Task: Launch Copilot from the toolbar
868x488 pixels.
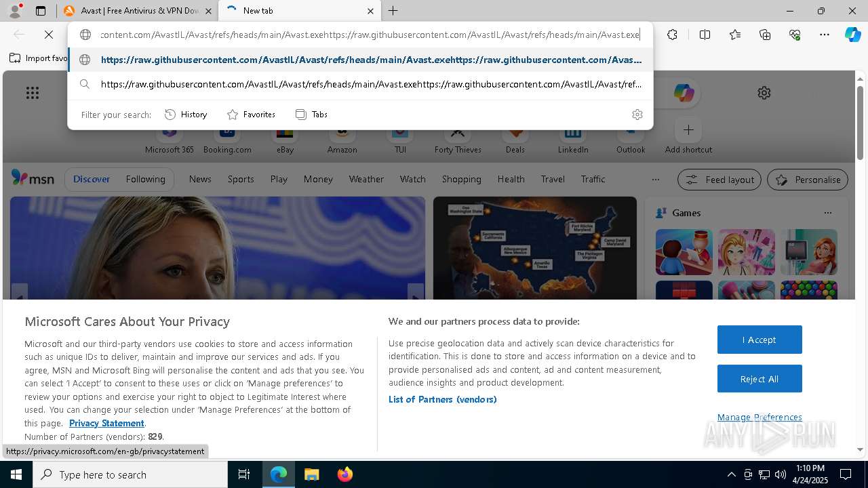Action: click(x=852, y=35)
